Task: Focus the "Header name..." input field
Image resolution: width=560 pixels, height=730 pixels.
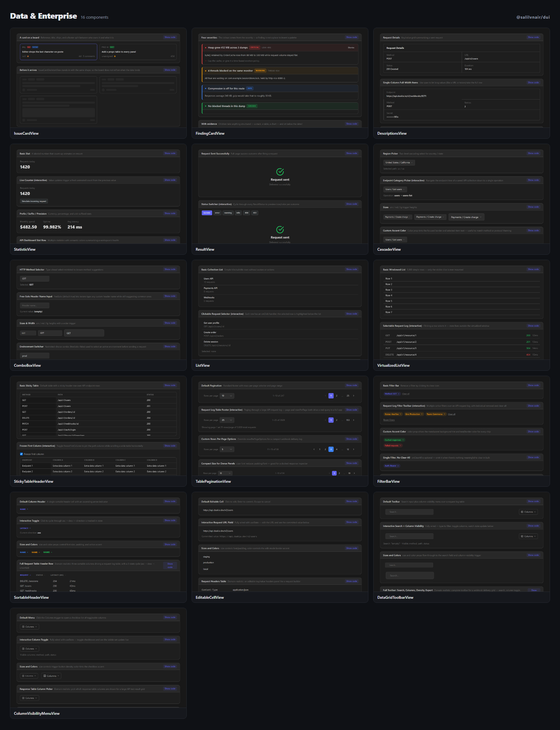Action: [35, 305]
